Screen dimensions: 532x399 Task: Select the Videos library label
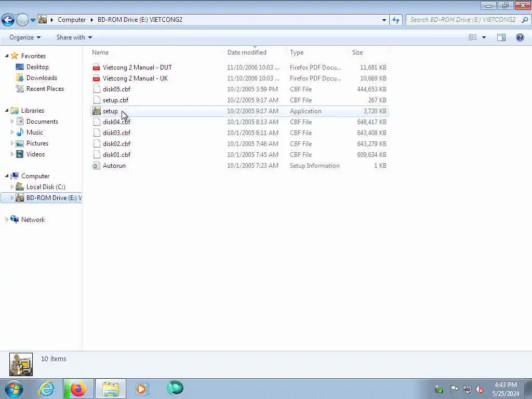35,154
